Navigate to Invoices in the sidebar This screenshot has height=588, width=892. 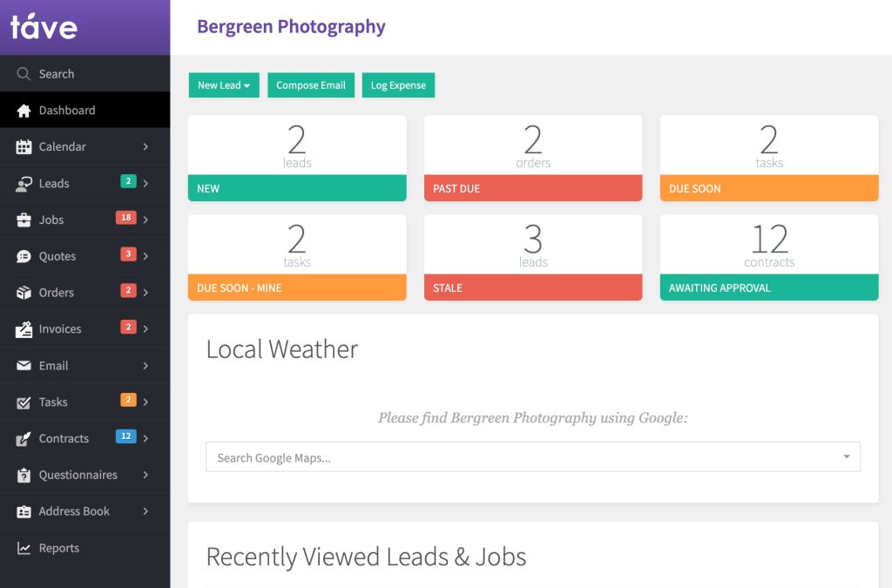(84, 328)
